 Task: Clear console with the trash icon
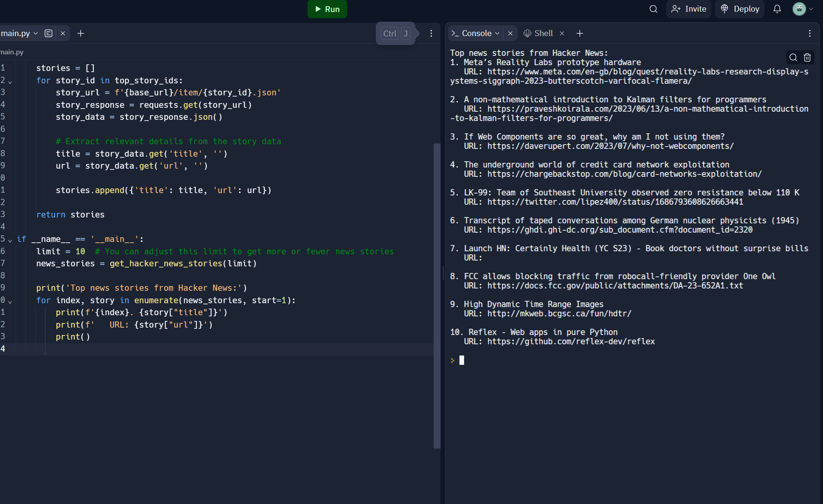coord(807,57)
